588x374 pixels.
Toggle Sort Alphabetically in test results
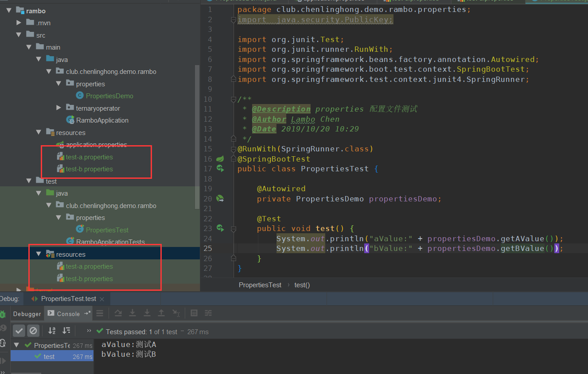tap(52, 331)
